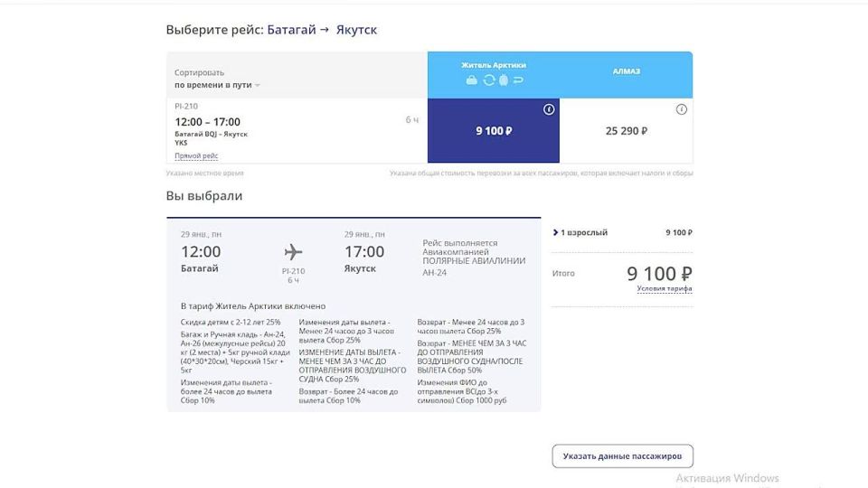Click flight time 12:00 – 17:00 row
The height and width of the screenshot is (488, 868).
[x=208, y=122]
